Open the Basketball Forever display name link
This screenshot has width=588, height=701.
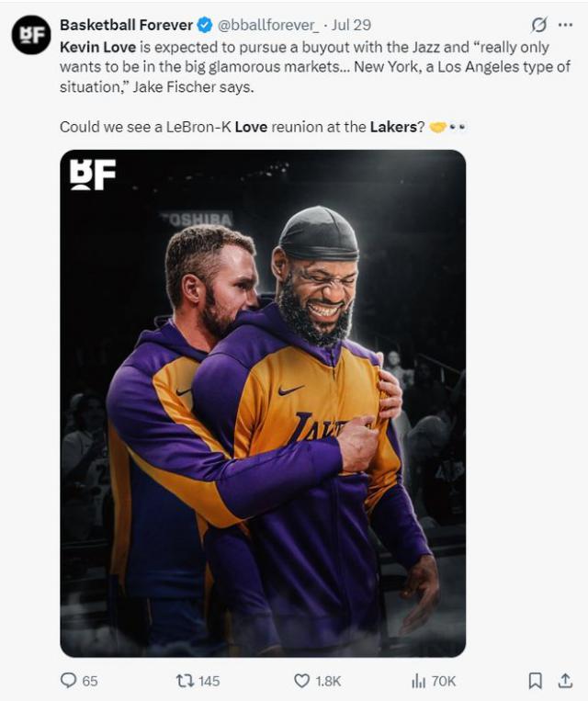pos(126,25)
